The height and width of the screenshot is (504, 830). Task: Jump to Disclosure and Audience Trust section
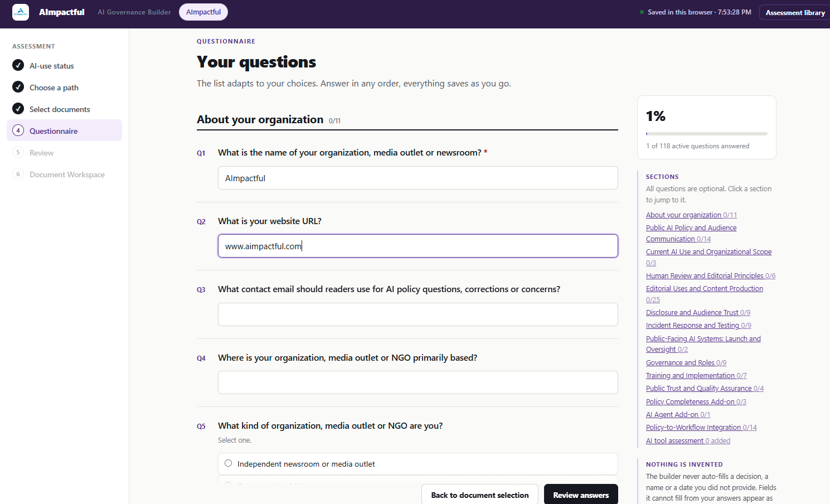point(698,313)
